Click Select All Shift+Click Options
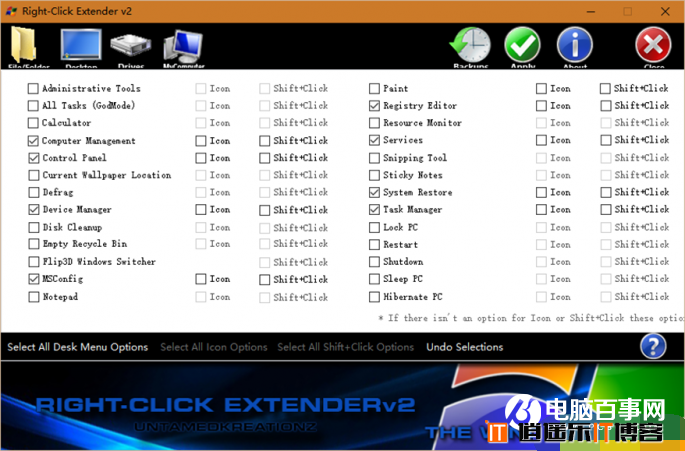The image size is (685, 451). coord(346,347)
